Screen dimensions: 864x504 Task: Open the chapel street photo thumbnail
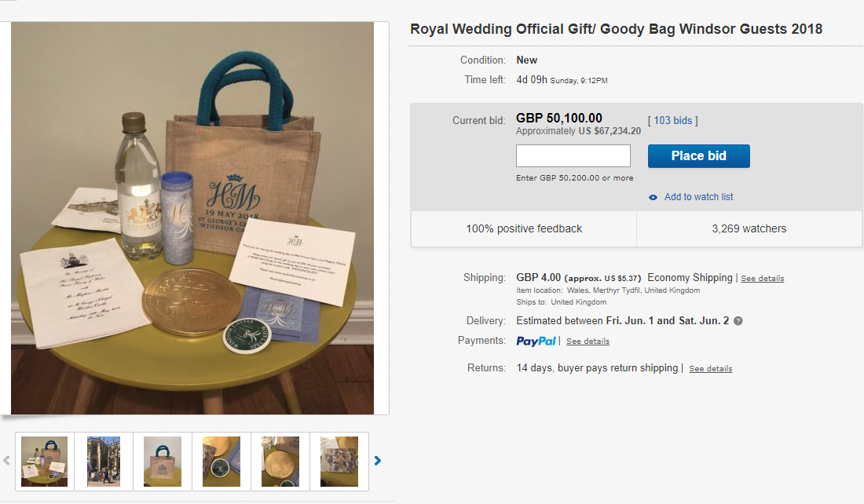pyautogui.click(x=104, y=462)
